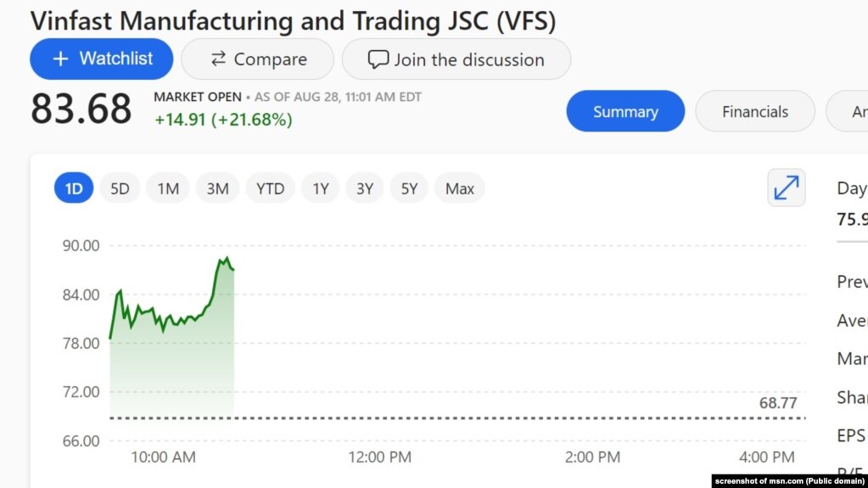Click the speech bubble discussion icon

pyautogui.click(x=378, y=59)
